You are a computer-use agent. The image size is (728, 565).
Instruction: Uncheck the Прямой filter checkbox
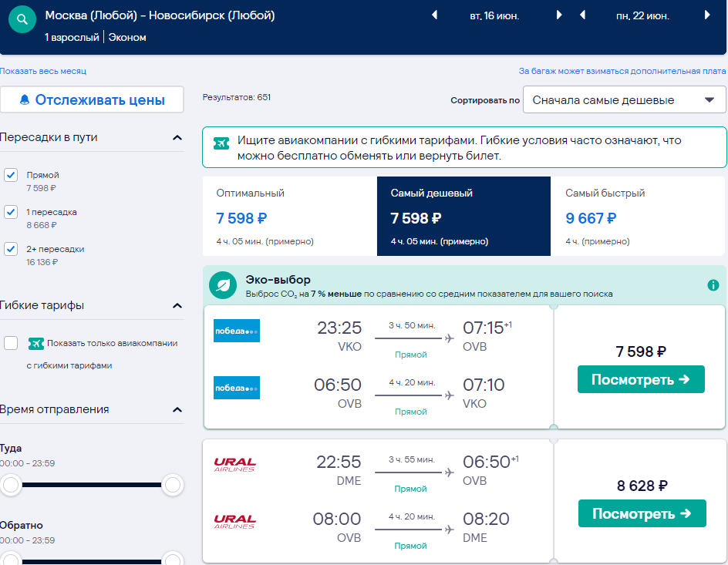11,175
